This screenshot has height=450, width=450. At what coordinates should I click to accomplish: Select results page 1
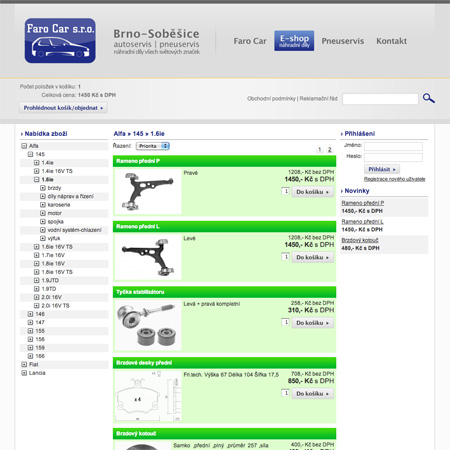tap(319, 150)
